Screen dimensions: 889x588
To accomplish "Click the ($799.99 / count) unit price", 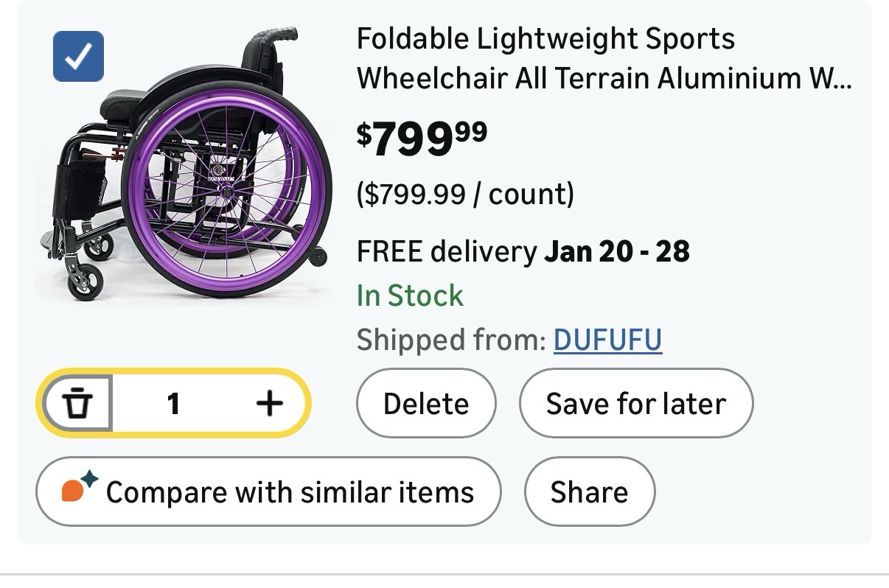I will (464, 195).
